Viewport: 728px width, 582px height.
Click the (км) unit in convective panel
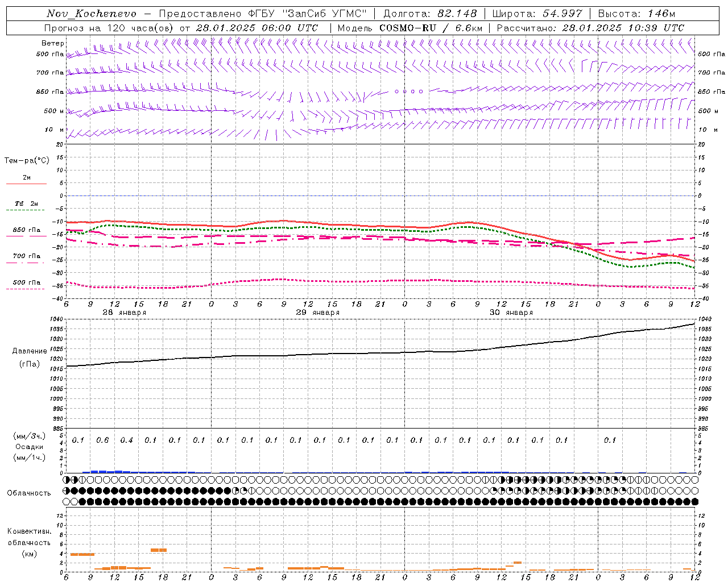(x=29, y=554)
